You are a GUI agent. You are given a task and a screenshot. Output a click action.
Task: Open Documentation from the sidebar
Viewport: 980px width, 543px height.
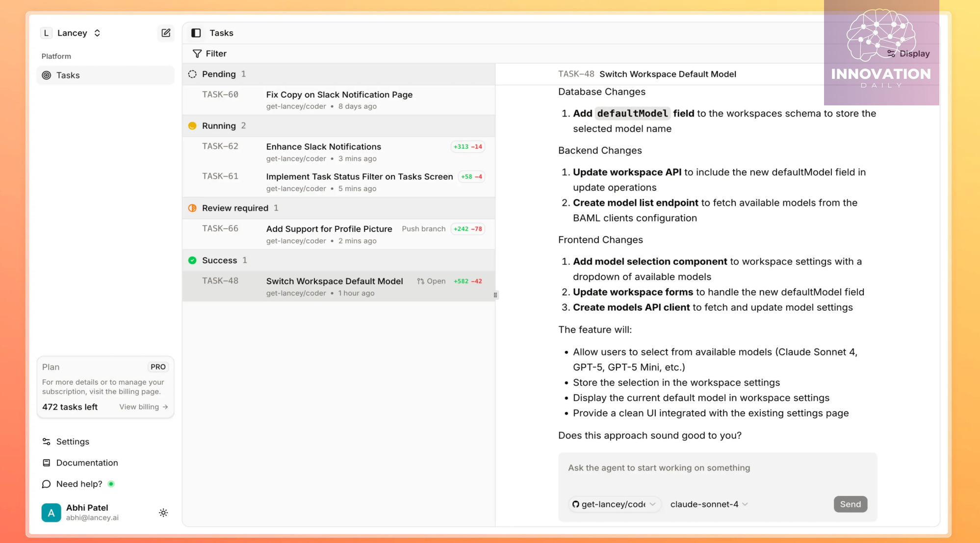coord(87,463)
